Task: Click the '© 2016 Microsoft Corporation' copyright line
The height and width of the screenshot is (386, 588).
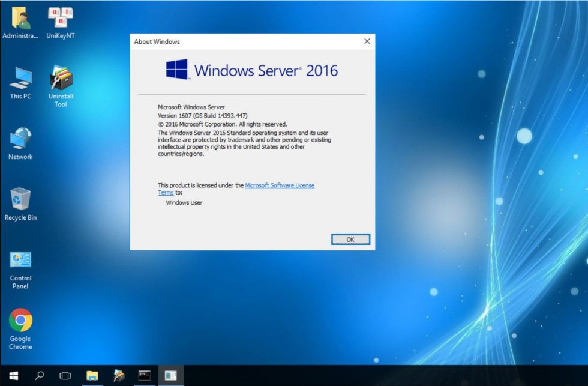Action: tap(223, 124)
